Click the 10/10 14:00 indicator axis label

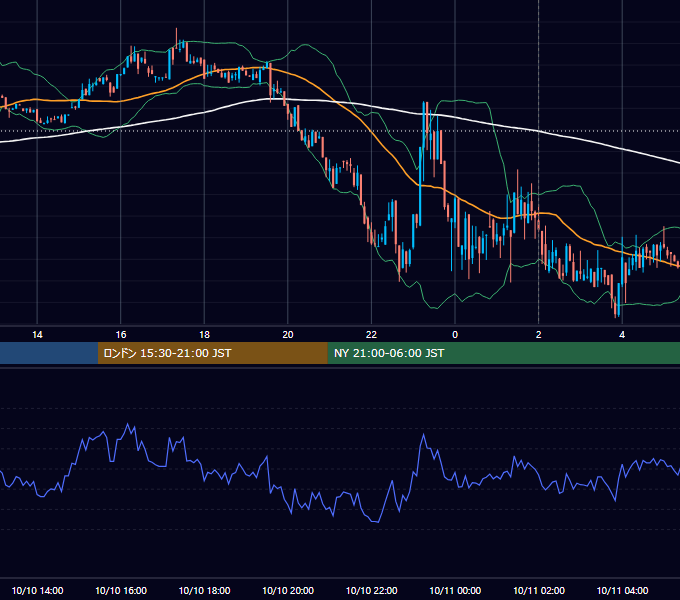coord(37,590)
